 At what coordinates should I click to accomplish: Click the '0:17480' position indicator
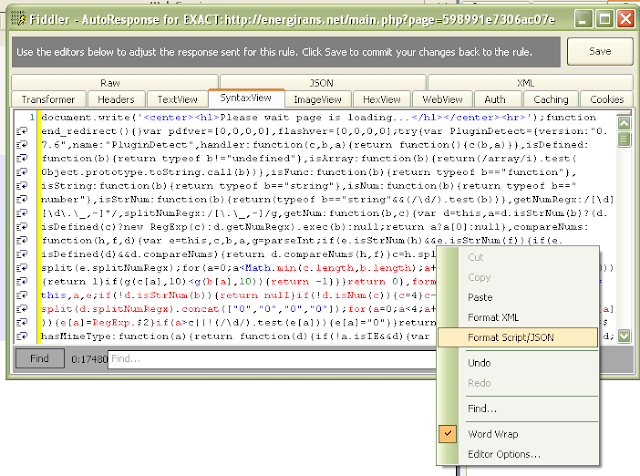[x=89, y=359]
